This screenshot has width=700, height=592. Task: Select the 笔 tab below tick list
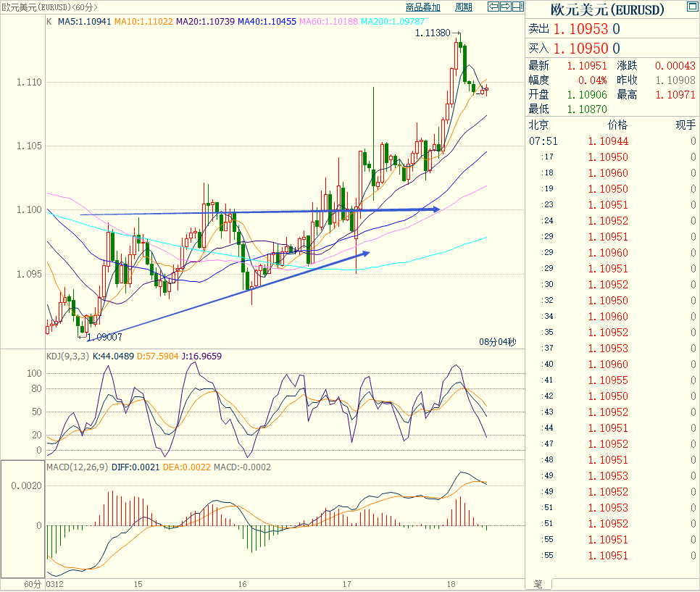coord(538,584)
